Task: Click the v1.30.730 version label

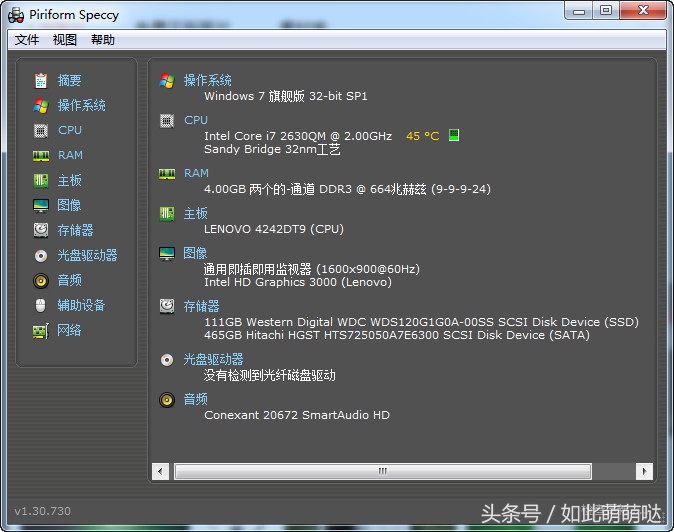Action: 43,511
